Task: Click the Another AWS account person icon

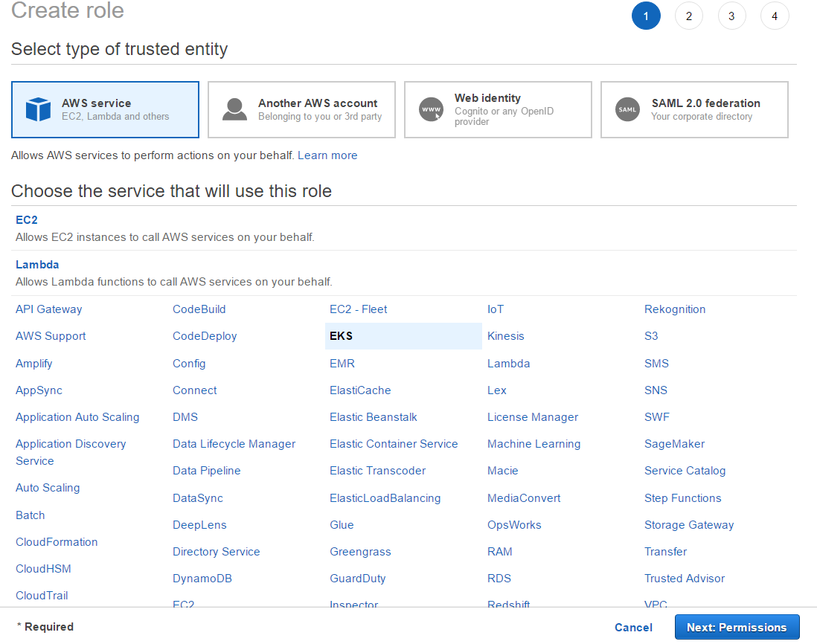Action: click(x=234, y=109)
